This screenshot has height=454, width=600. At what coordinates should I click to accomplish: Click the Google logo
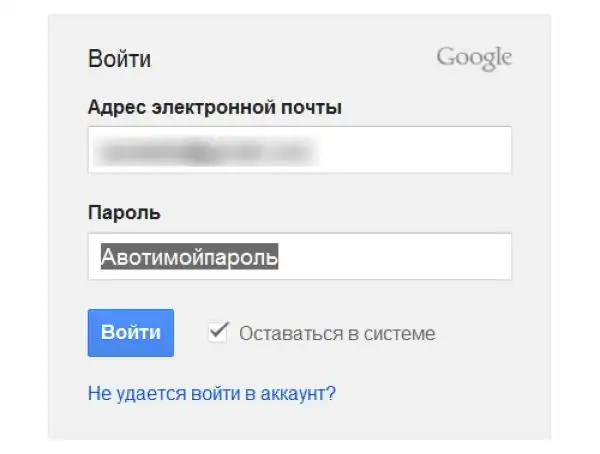point(474,58)
